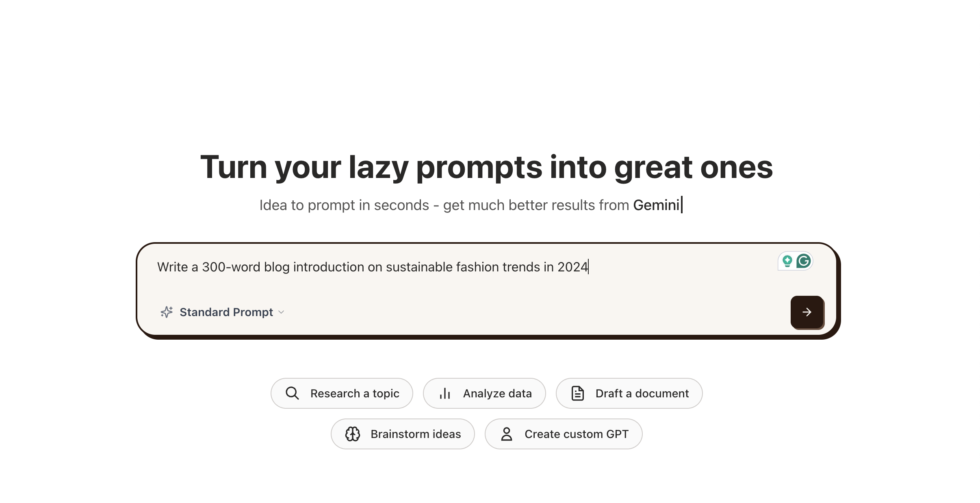Place cursor after 2024 in the prompt
The width and height of the screenshot is (980, 503).
[x=588, y=267]
